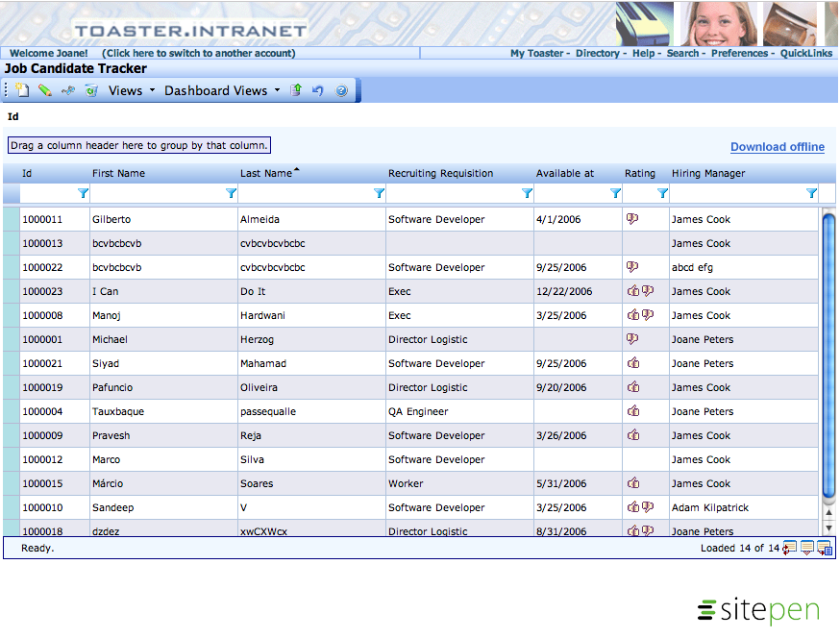The height and width of the screenshot is (638, 840).
Task: Click the toolbar drag handle grip
Action: pos(6,90)
